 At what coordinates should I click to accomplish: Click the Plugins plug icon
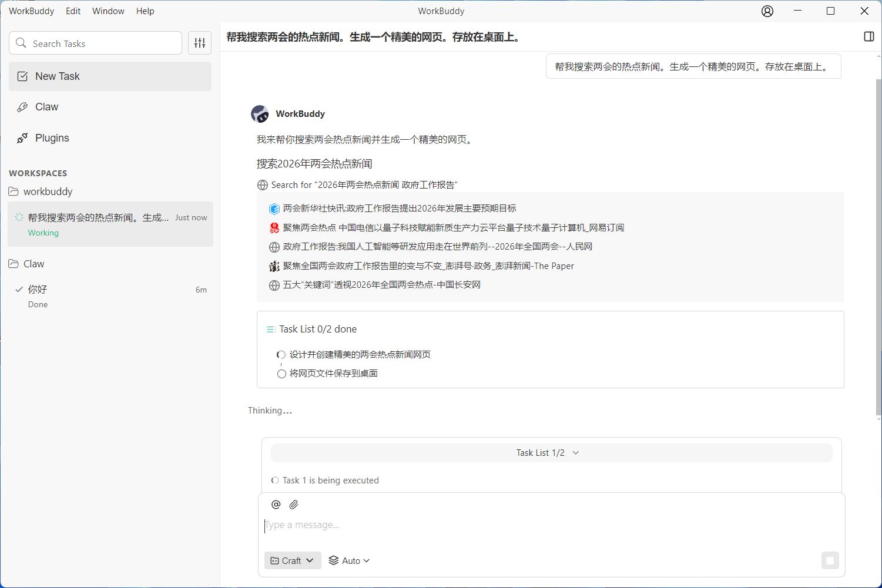(22, 138)
